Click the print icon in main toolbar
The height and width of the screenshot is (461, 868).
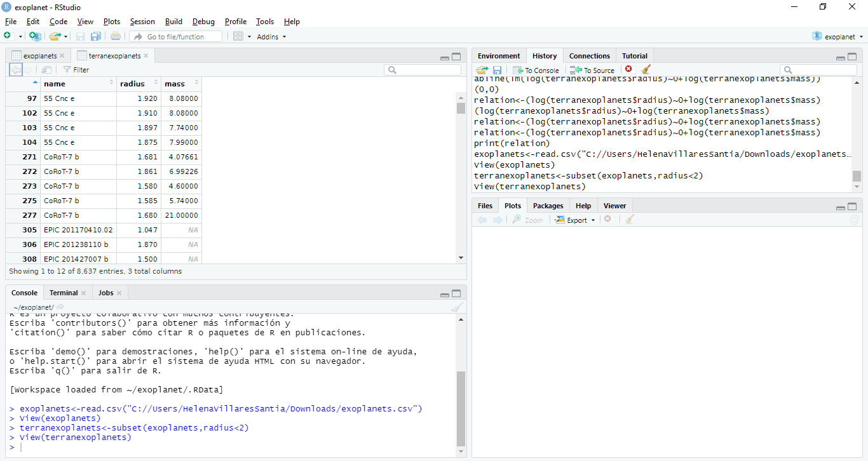115,37
